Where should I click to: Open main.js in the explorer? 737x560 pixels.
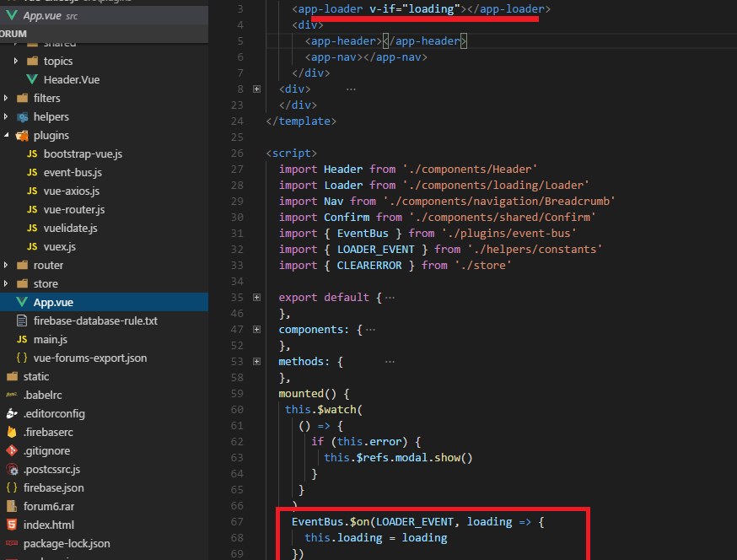pyautogui.click(x=51, y=340)
